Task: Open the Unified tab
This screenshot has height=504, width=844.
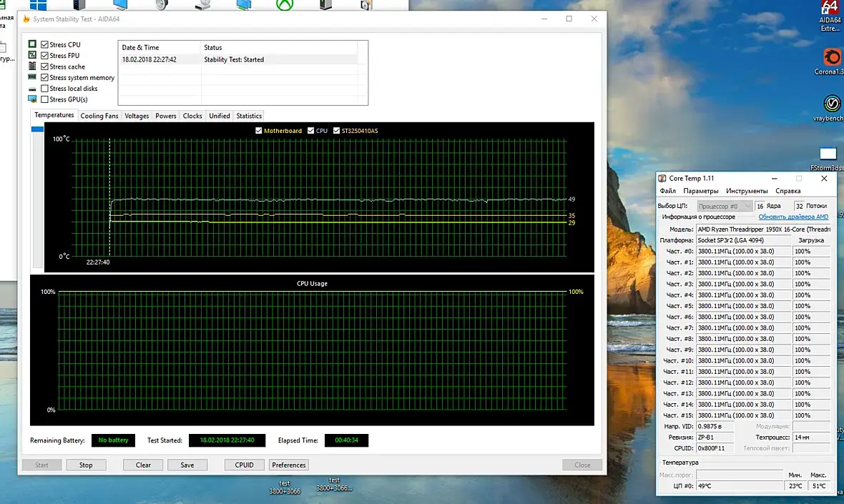Action: [219, 116]
